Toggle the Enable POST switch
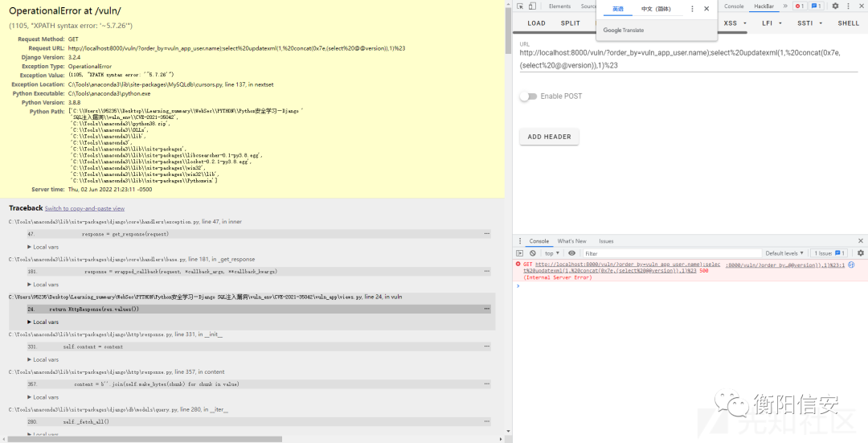The height and width of the screenshot is (443, 868). 529,96
